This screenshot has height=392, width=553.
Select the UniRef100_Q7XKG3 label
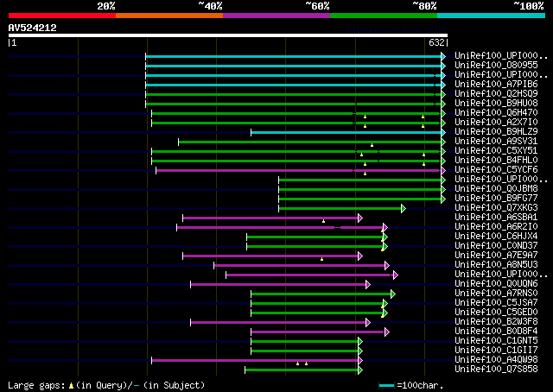[x=496, y=208]
